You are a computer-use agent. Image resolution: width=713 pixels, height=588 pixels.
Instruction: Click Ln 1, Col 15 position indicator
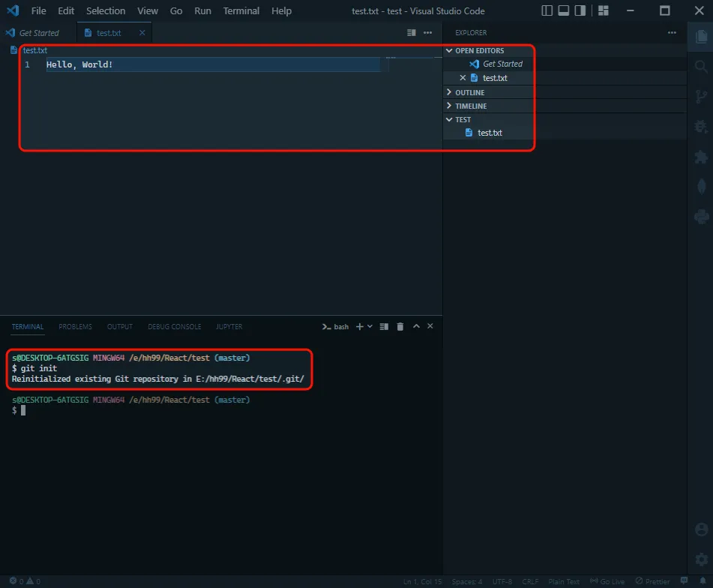[x=422, y=582]
